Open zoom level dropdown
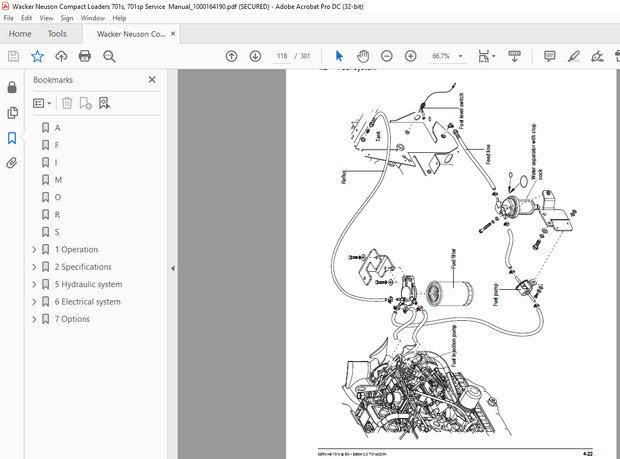The height and width of the screenshot is (459, 620). click(460, 56)
